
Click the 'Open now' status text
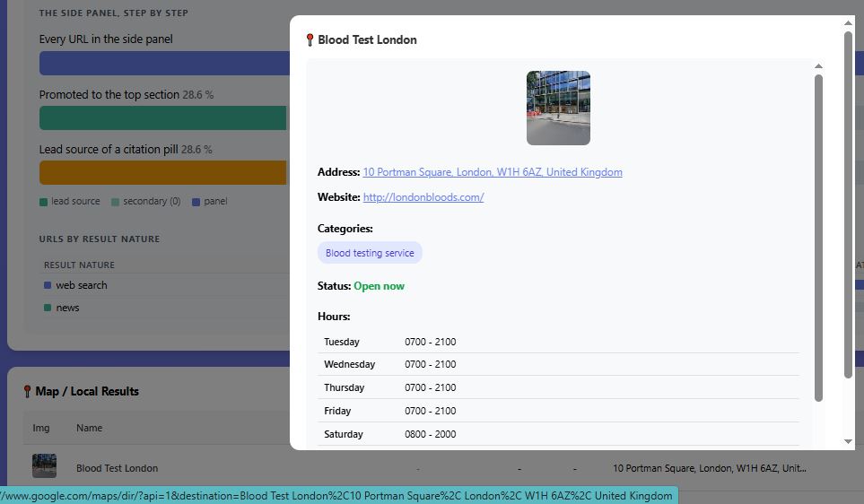(x=380, y=286)
